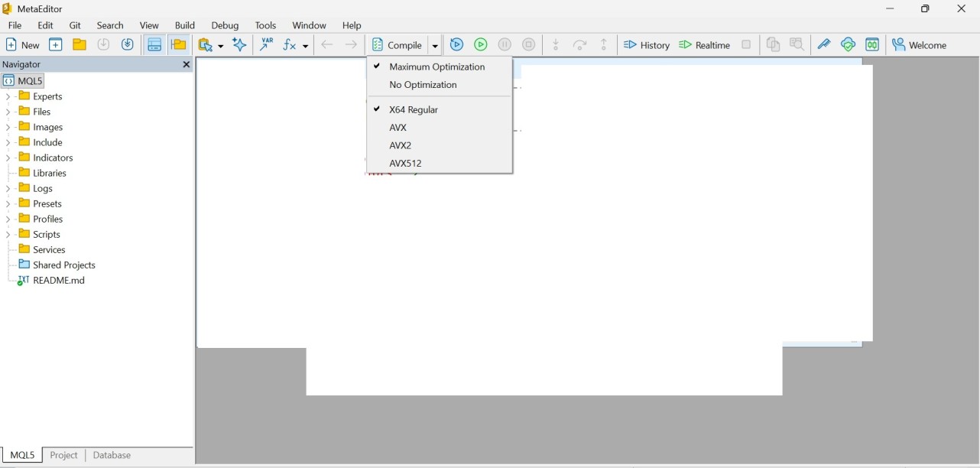
Task: Select X64 Regular instruction set
Action: point(440,110)
